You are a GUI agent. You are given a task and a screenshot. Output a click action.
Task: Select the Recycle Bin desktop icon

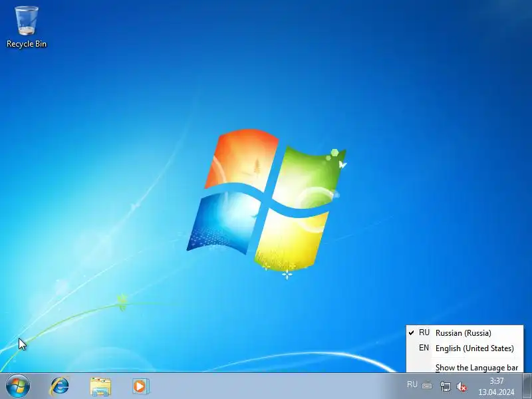tap(27, 27)
